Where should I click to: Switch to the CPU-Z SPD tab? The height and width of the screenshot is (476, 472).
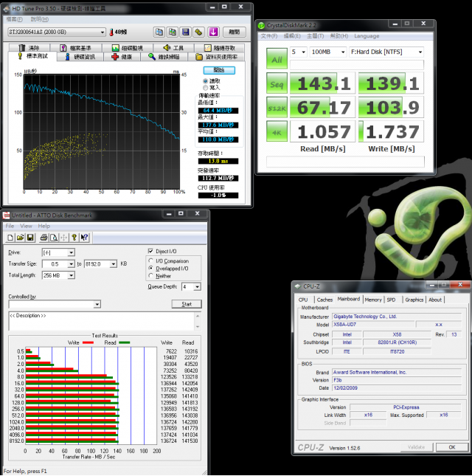click(x=391, y=300)
